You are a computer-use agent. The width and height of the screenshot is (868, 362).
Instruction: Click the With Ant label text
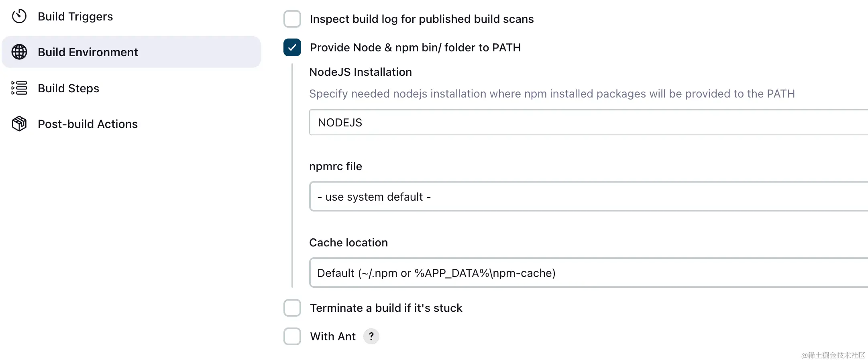pyautogui.click(x=333, y=336)
